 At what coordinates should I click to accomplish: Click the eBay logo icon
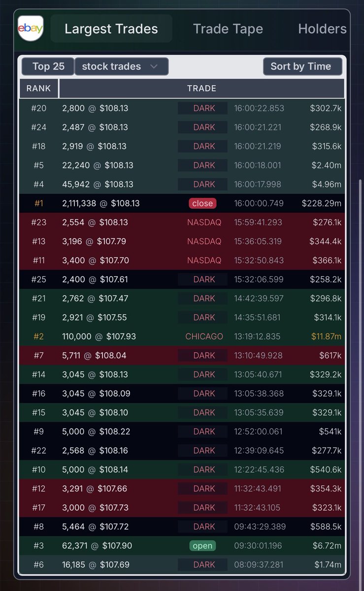[x=31, y=29]
